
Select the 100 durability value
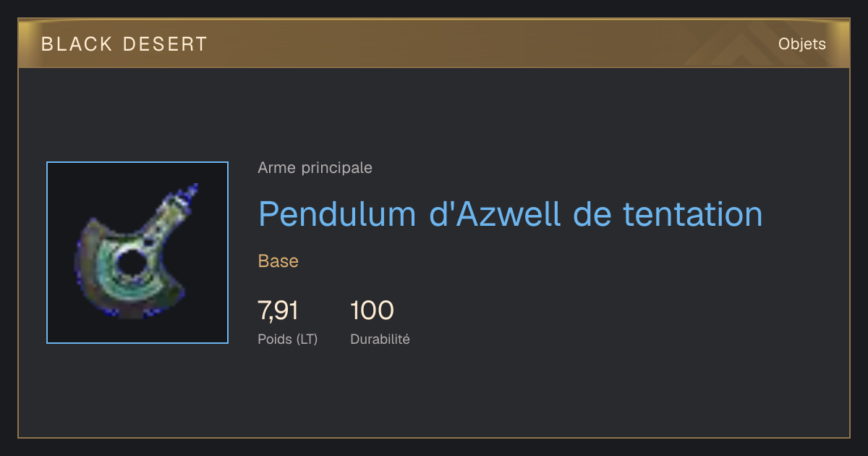pos(372,311)
